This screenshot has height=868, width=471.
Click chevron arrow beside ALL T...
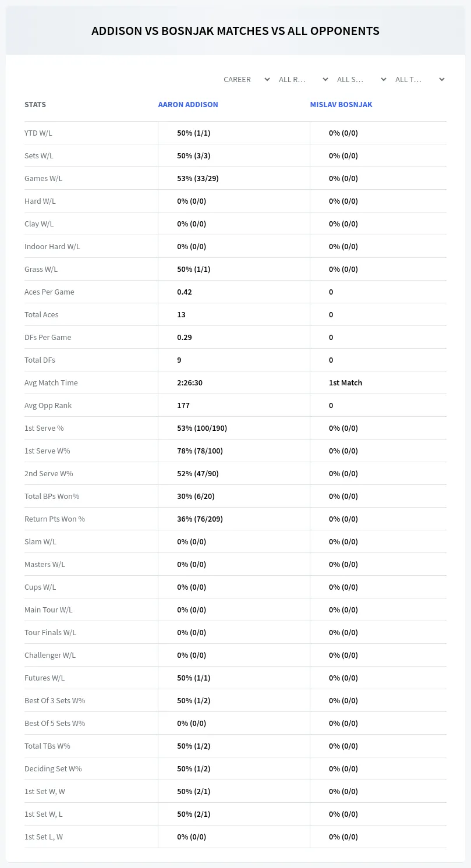pyautogui.click(x=442, y=79)
